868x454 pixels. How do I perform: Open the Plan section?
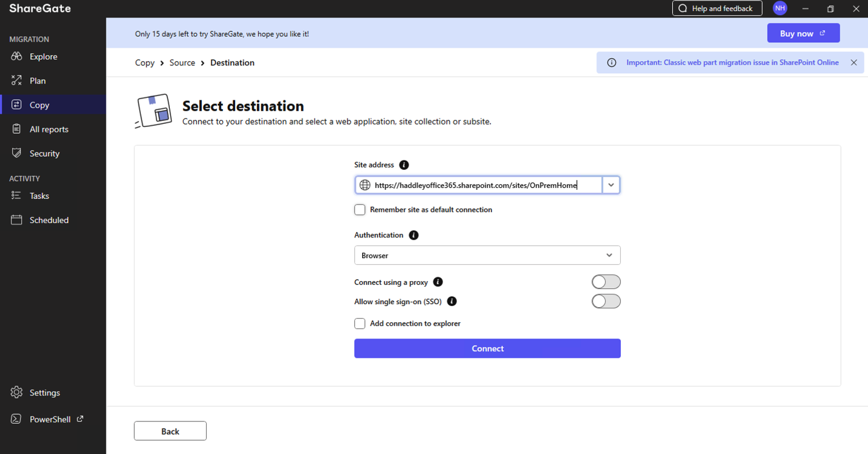[x=53, y=80]
